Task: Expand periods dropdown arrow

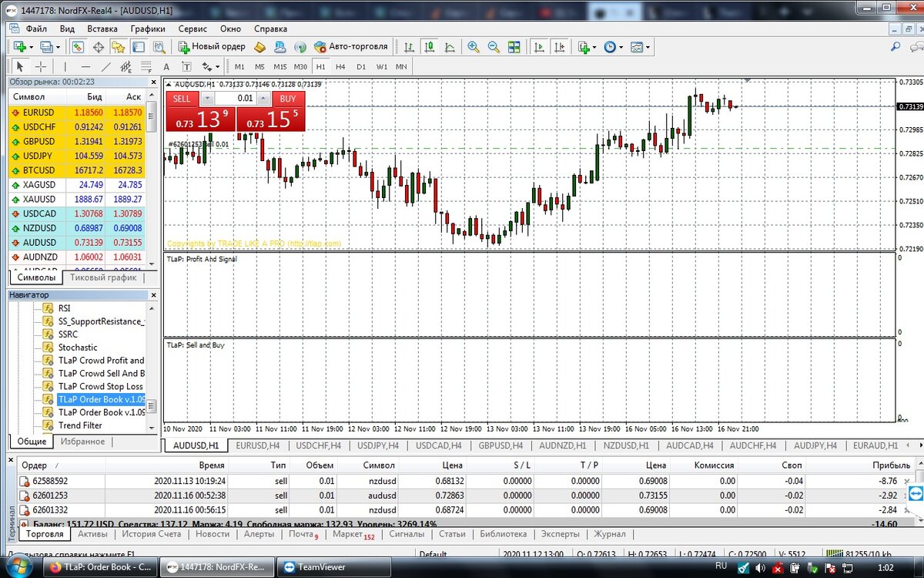Action: tap(621, 47)
